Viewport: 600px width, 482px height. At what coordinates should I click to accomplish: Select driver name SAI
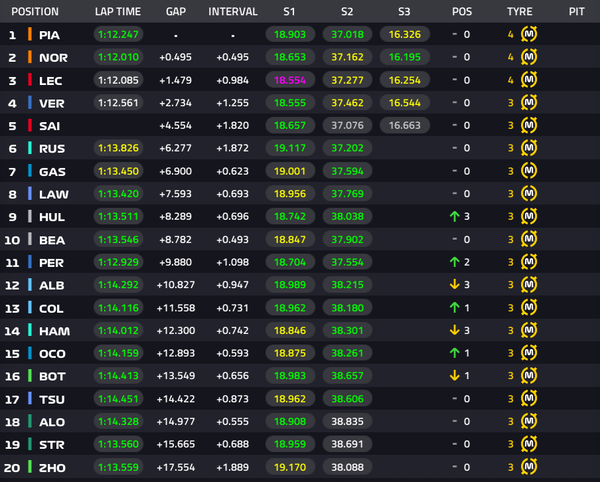click(x=49, y=126)
